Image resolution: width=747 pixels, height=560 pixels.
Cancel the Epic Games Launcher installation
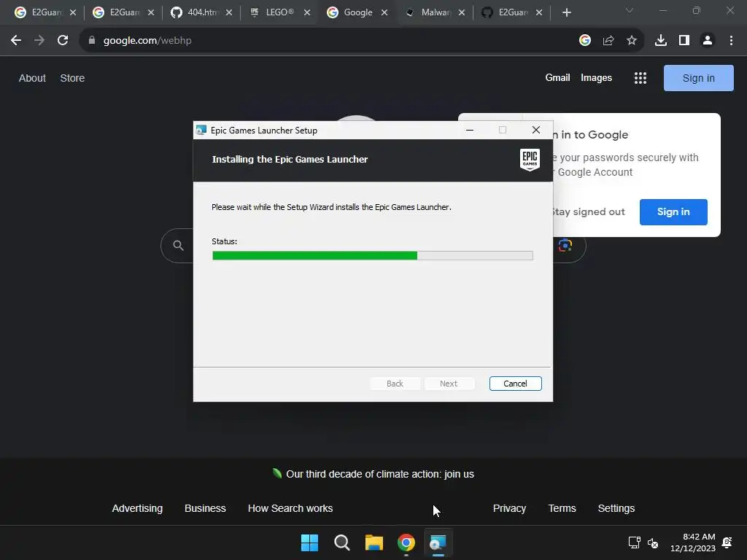tap(515, 384)
